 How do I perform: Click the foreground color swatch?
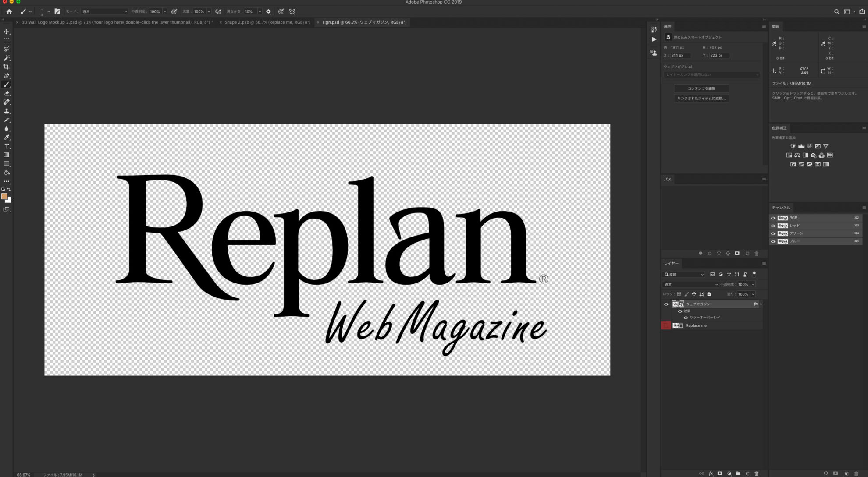point(4,197)
